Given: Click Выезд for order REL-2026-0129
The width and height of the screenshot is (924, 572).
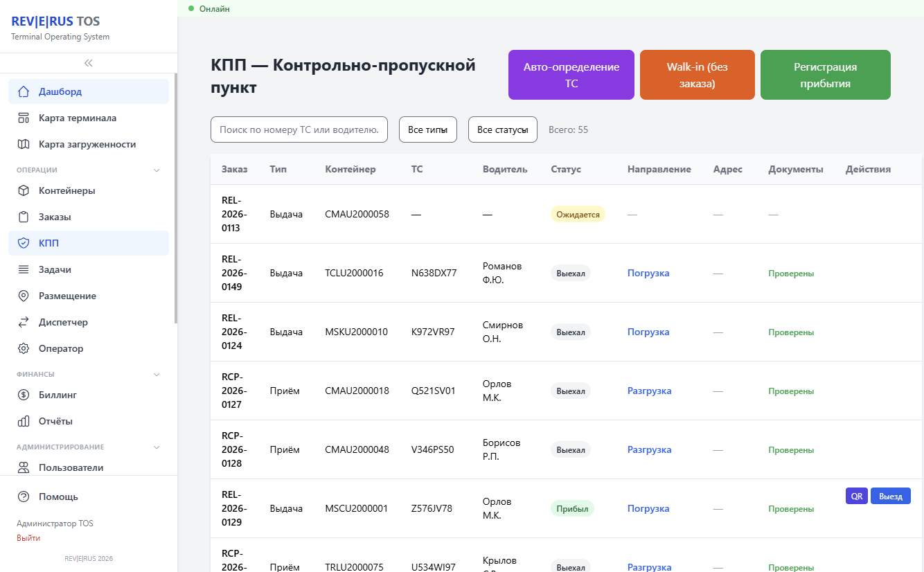Looking at the screenshot, I should (891, 496).
